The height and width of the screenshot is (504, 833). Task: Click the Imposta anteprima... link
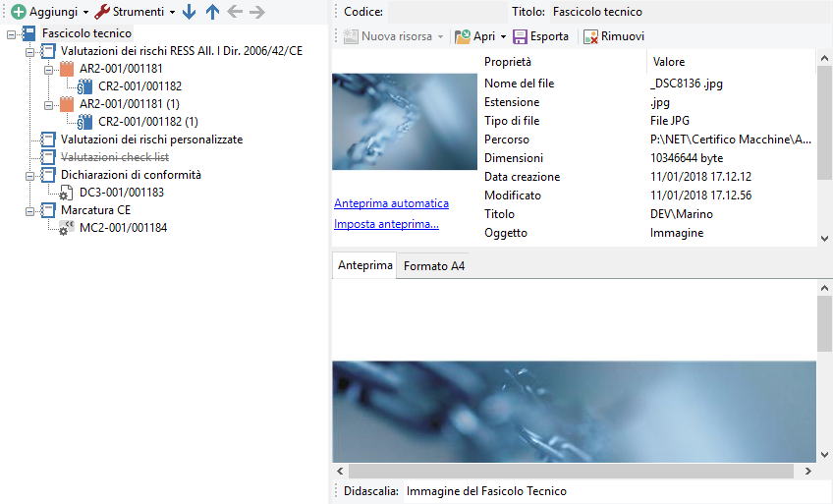click(386, 224)
